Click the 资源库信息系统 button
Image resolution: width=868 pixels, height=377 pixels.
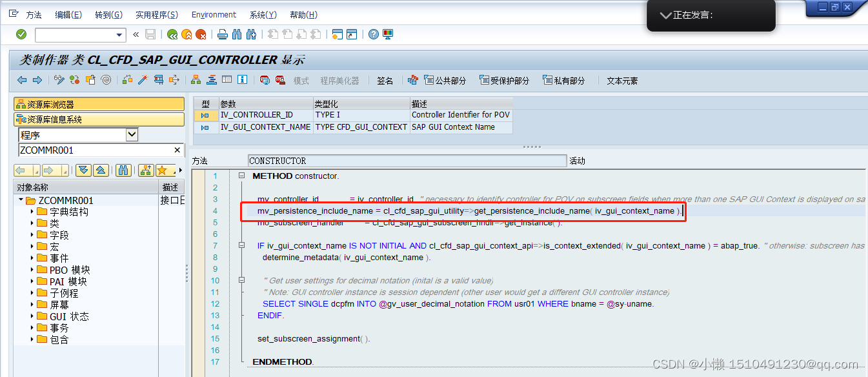[x=99, y=119]
